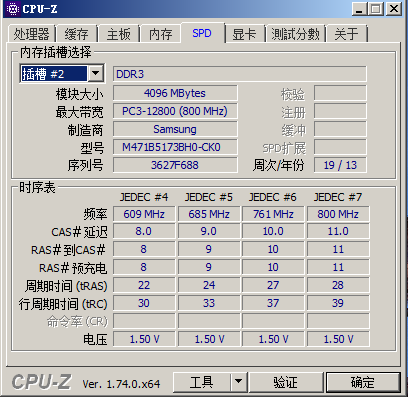
Task: Click the tRC value 39
Action: tap(338, 303)
